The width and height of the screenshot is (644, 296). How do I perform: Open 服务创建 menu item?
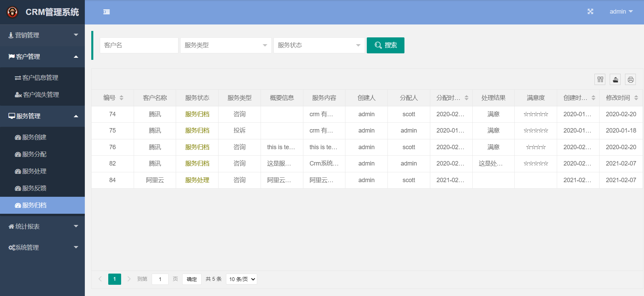click(x=42, y=137)
